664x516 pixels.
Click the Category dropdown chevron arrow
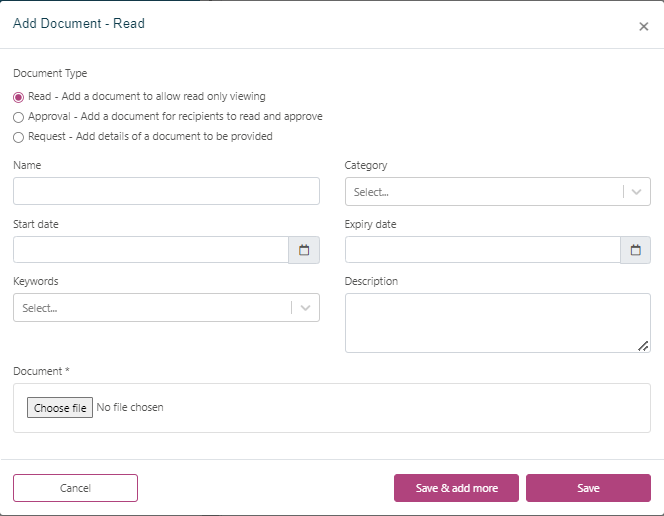coord(637,192)
